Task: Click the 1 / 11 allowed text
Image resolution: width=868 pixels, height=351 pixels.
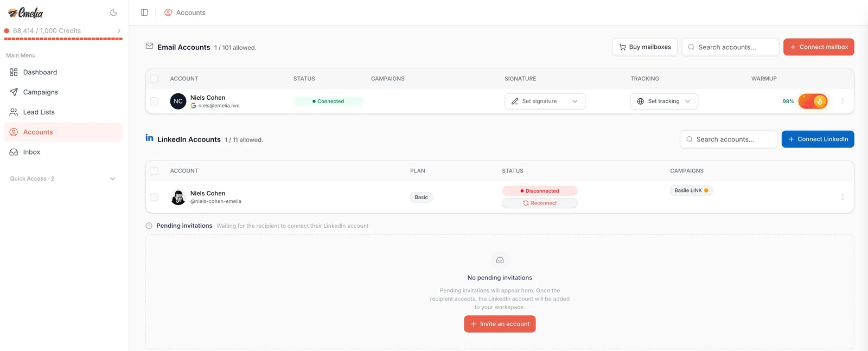Action: click(244, 140)
